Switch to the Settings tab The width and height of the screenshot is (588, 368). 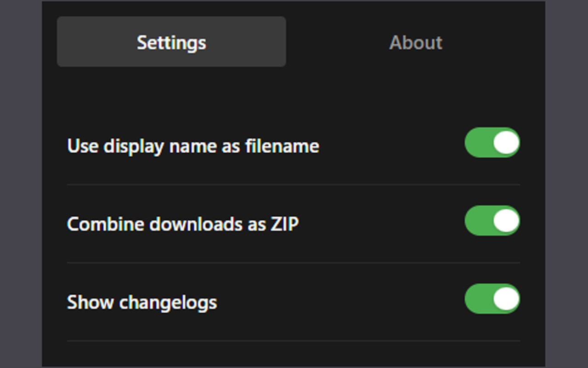pyautogui.click(x=171, y=42)
